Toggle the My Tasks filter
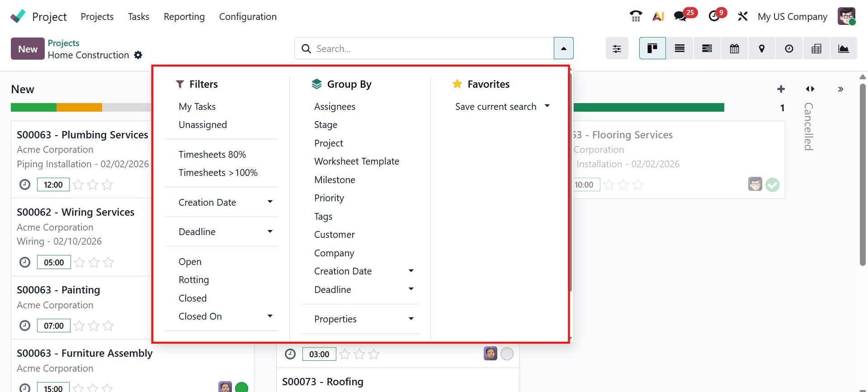868x392 pixels. (x=197, y=107)
